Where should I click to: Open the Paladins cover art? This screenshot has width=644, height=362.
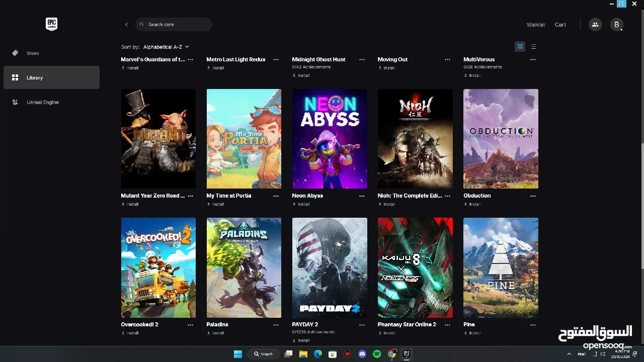(x=244, y=267)
